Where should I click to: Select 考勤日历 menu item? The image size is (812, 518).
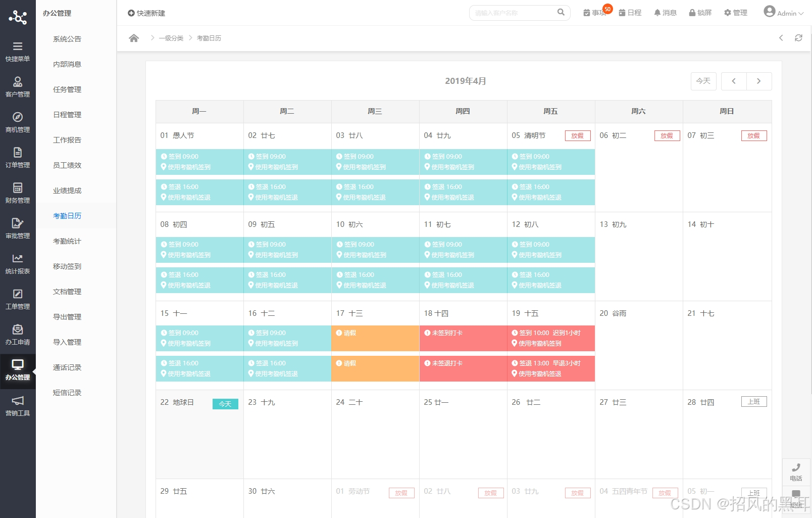[67, 216]
